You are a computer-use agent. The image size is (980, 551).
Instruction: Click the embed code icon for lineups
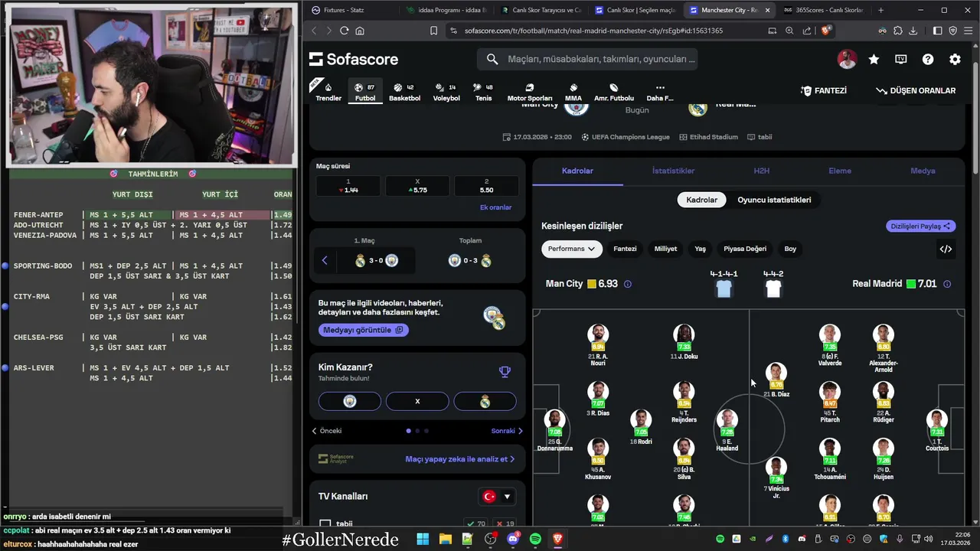click(946, 249)
